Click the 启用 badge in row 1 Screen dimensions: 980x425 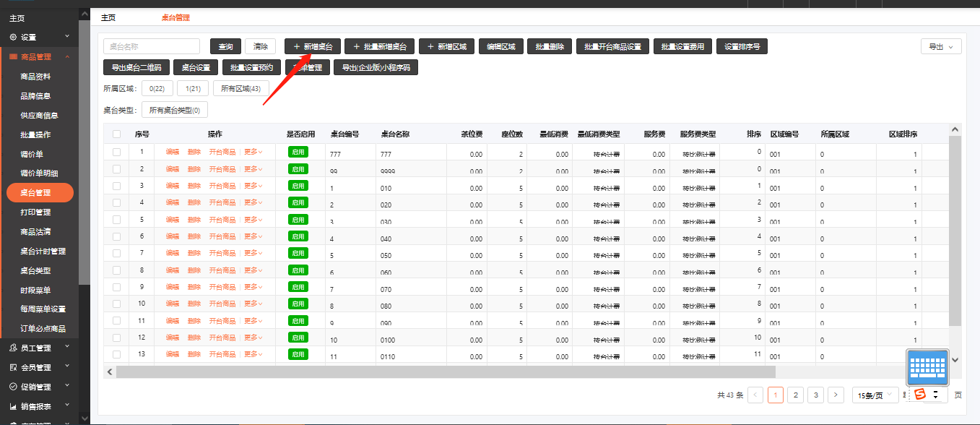pyautogui.click(x=298, y=152)
